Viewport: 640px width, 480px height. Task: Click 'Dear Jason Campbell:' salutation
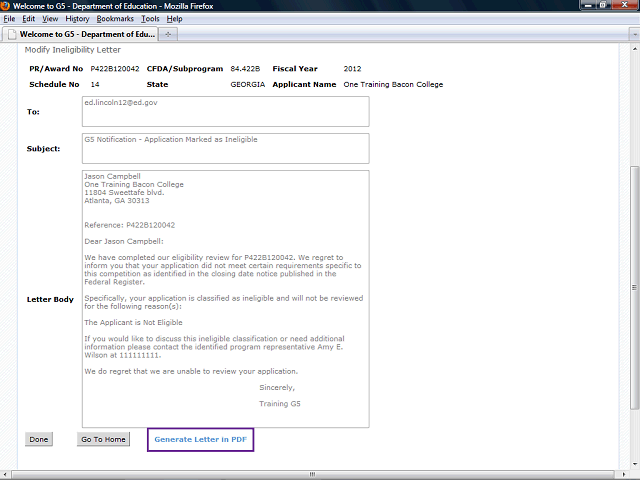tap(124, 241)
